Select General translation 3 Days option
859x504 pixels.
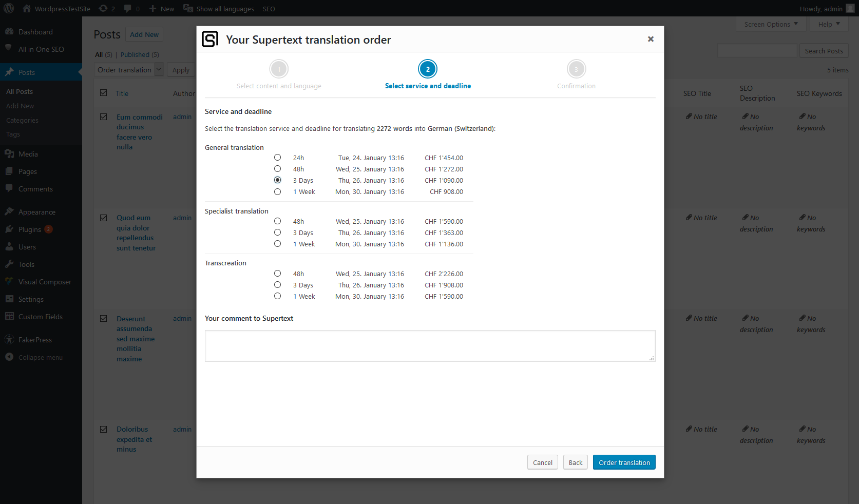278,180
